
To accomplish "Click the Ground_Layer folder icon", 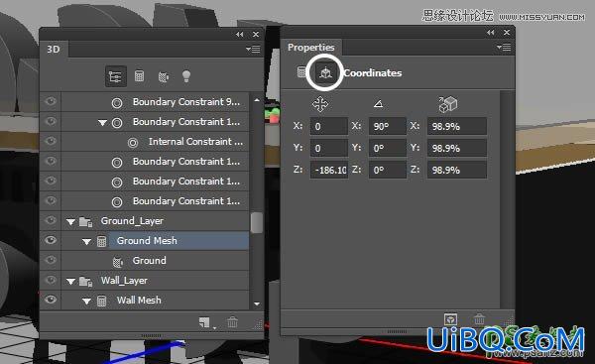I will [x=85, y=221].
